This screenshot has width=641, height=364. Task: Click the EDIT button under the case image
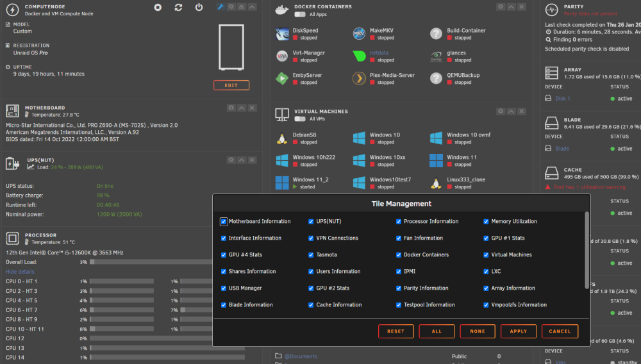231,85
